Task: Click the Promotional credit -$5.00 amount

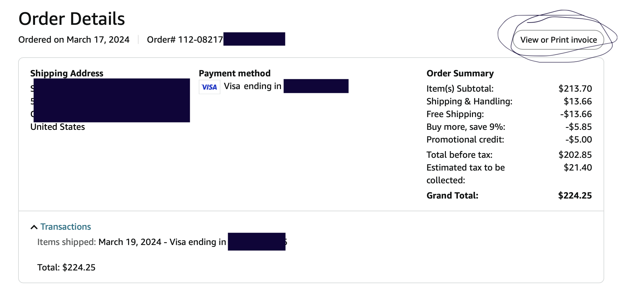Action: (579, 139)
